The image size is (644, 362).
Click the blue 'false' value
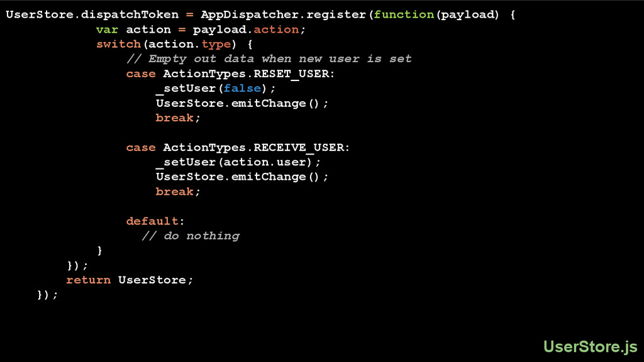tap(242, 89)
